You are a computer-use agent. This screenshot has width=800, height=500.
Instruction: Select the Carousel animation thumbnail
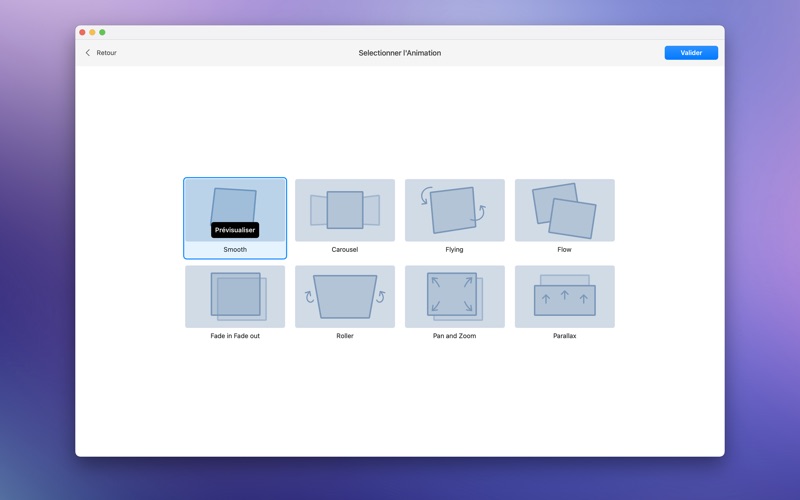click(x=345, y=210)
